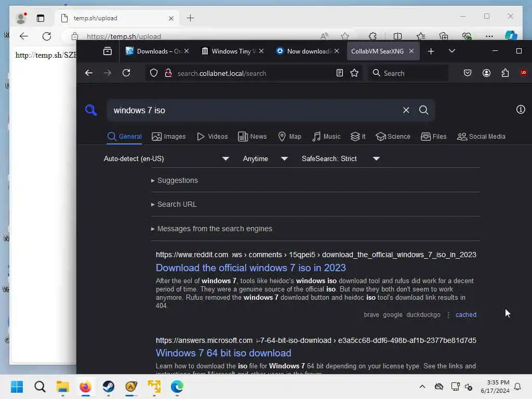The height and width of the screenshot is (399, 532).
Task: Open Edge Copilot icon
Action: point(511,36)
